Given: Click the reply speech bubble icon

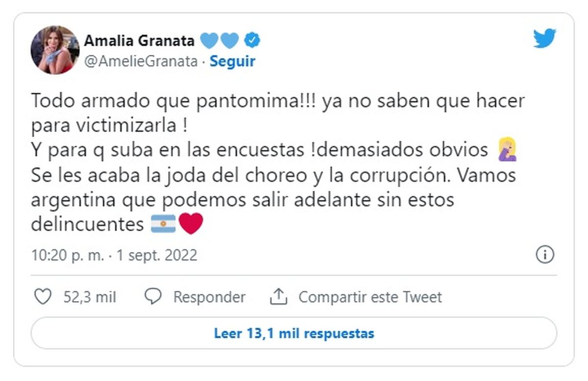Looking at the screenshot, I should 154,297.
